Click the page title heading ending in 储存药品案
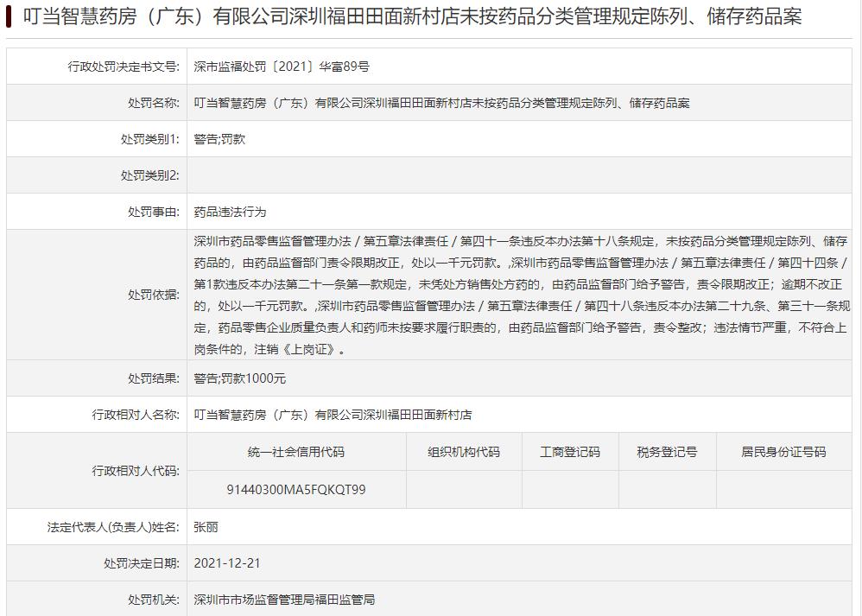Image resolution: width=862 pixels, height=616 pixels. pos(412,17)
